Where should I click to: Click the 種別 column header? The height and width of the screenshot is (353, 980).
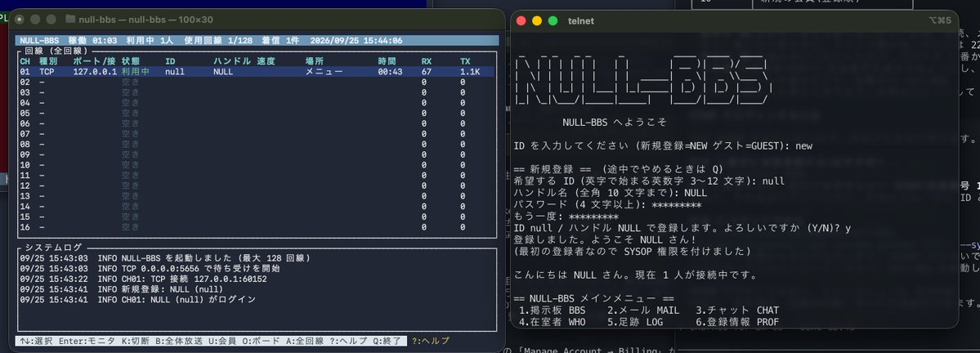click(x=48, y=61)
